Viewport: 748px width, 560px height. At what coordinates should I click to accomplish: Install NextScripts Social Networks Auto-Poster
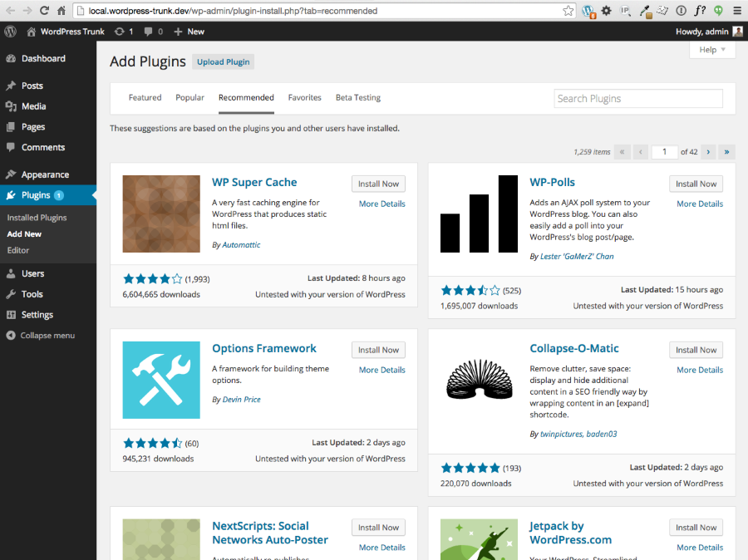point(379,528)
